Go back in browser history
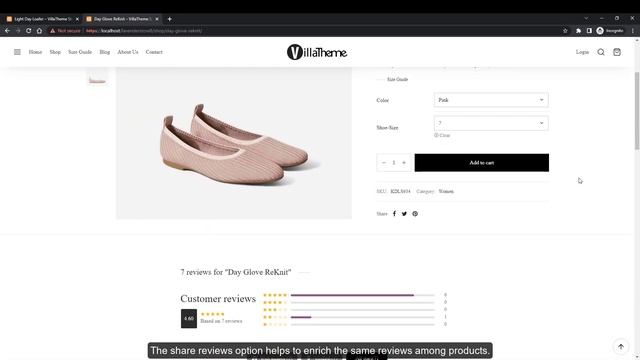 [7, 31]
